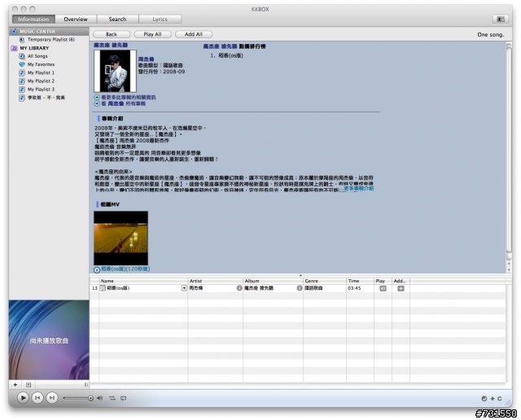Click the top-right mini player view button
Screen dimensions: 521x420
(501, 20)
